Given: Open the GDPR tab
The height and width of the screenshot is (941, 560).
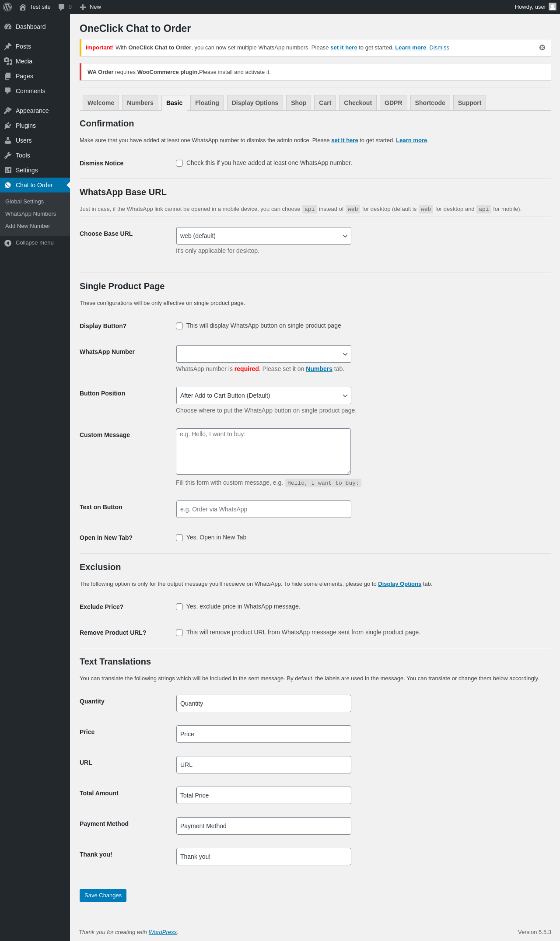Looking at the screenshot, I should [393, 103].
